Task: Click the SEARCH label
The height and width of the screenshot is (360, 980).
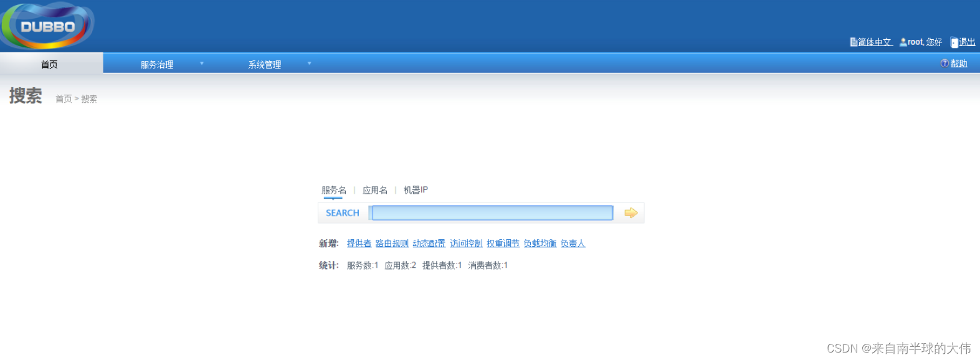Action: (x=343, y=213)
